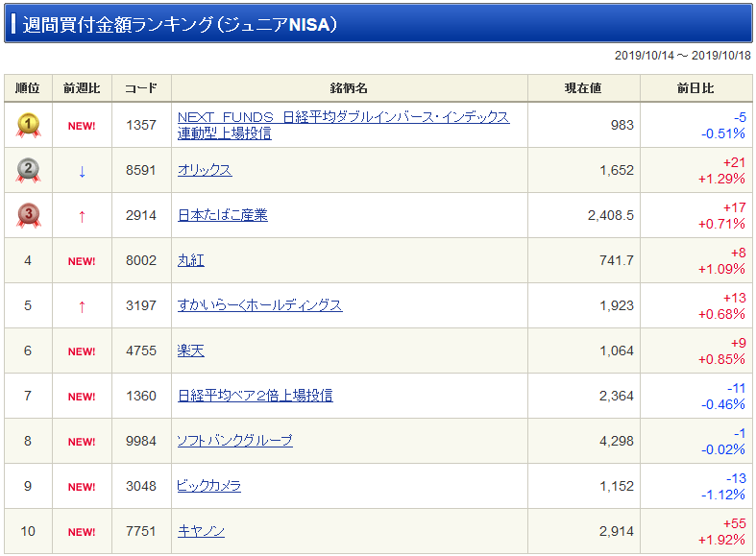Open the 日本たばこ産業 stock link

pyautogui.click(x=222, y=215)
